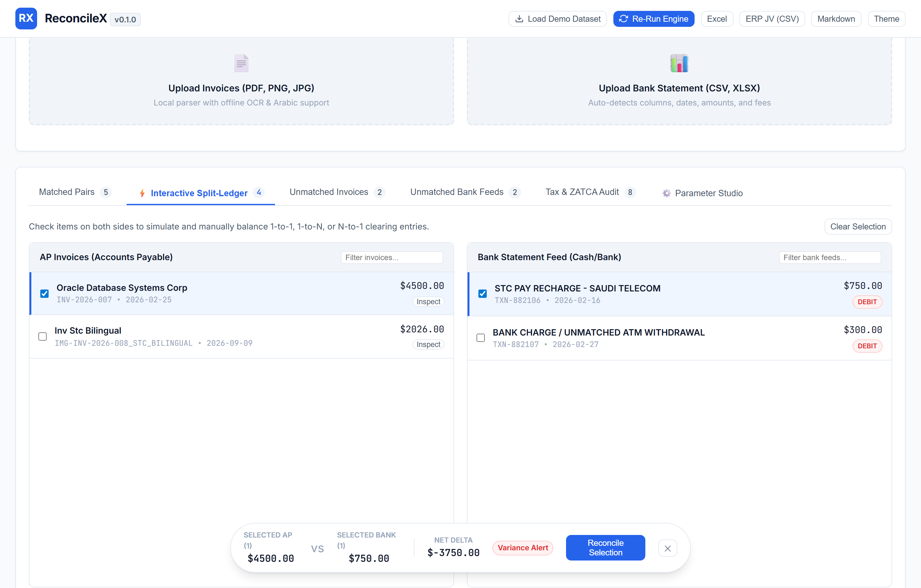This screenshot has width=921, height=588.
Task: Click the download icon on Load Demo Dataset
Action: click(x=519, y=19)
